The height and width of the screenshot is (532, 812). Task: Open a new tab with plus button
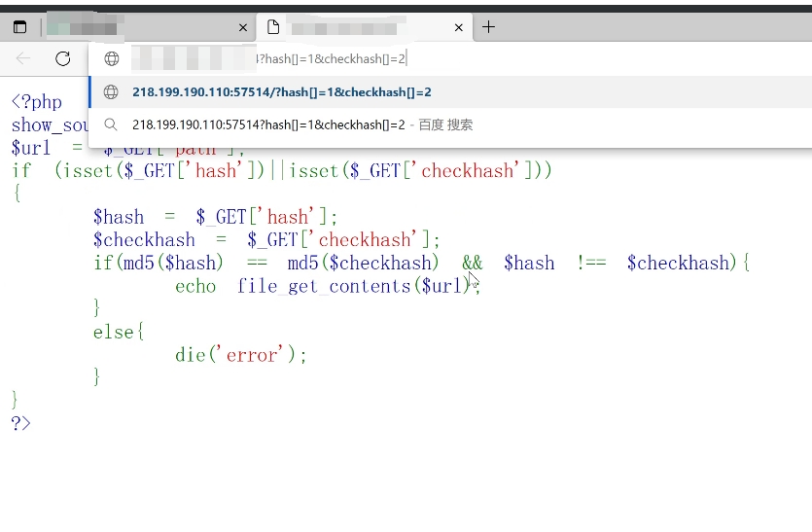coord(488,27)
